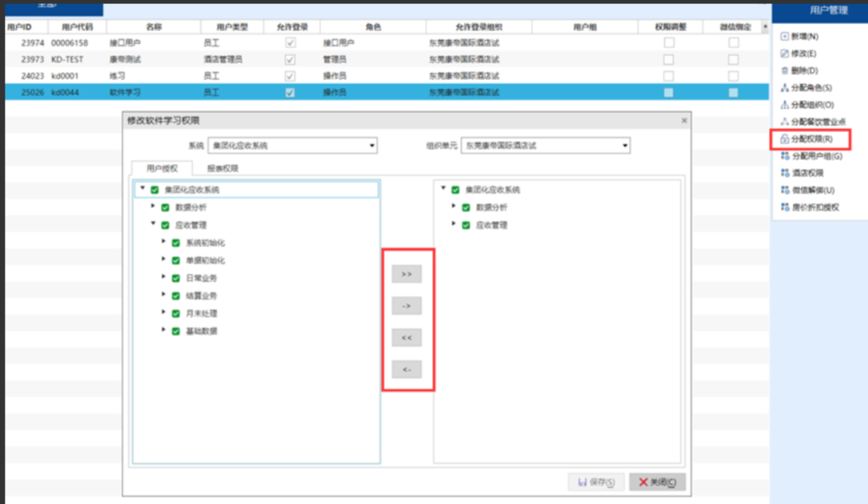Select the 用户授权 tab
This screenshot has width=868, height=504.
pos(162,169)
